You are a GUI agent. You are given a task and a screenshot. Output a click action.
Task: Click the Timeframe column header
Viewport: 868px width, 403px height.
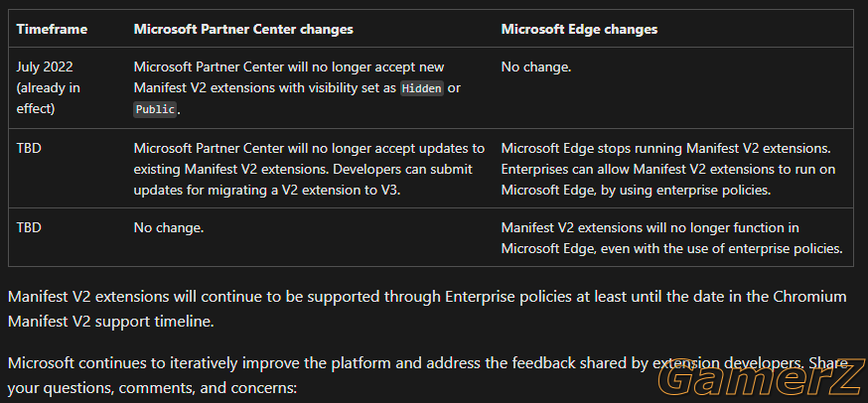point(52,30)
